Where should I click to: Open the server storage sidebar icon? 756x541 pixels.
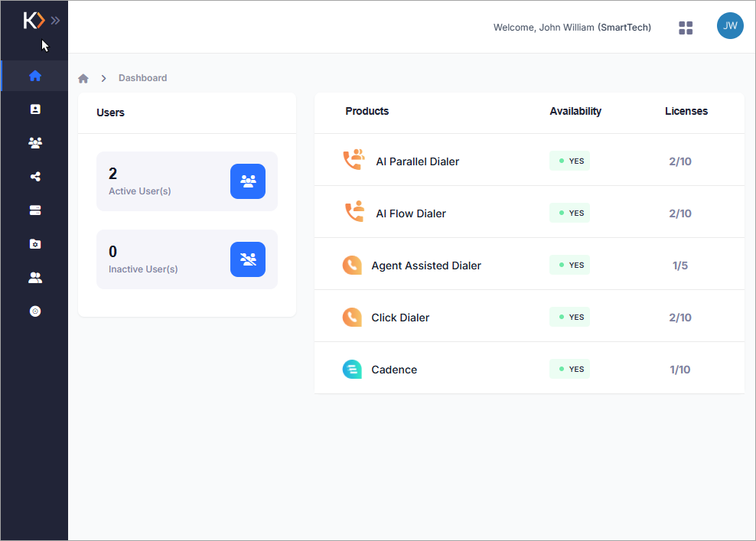tap(34, 210)
